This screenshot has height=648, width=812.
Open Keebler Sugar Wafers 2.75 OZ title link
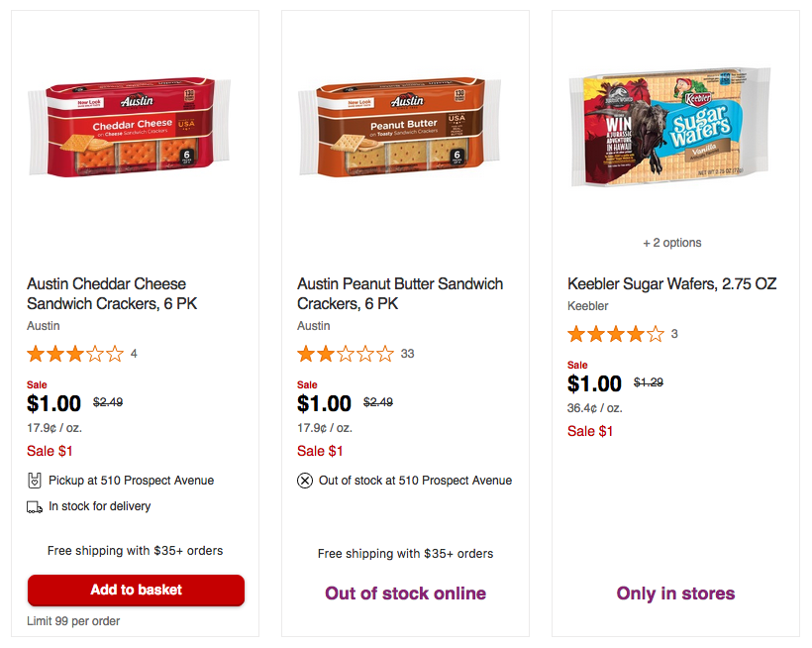pyautogui.click(x=672, y=283)
